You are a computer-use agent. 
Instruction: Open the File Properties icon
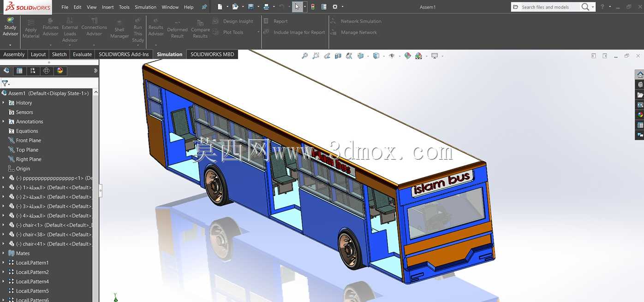click(x=324, y=7)
